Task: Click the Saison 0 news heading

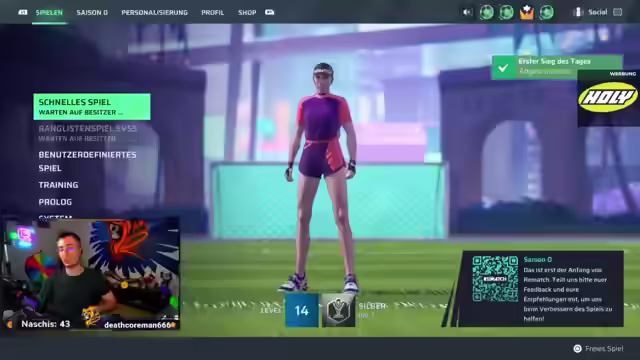Action: (x=538, y=260)
